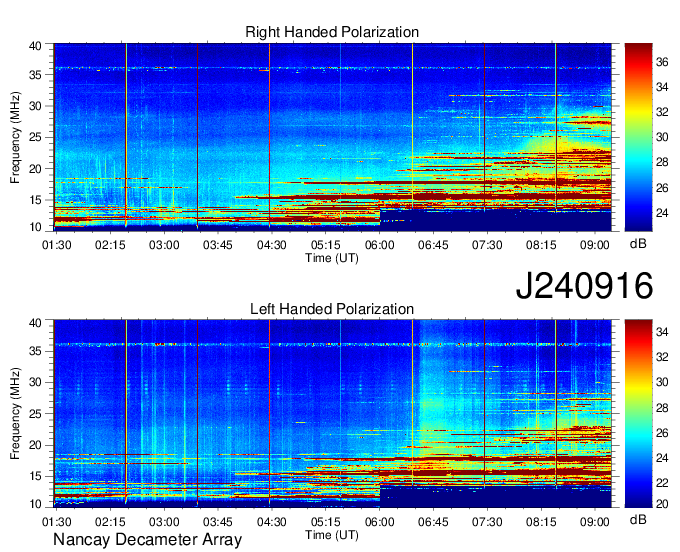The width and height of the screenshot is (680, 552).
Task: Click inside the Right Handed Polarization spectrogram
Action: coord(333,137)
